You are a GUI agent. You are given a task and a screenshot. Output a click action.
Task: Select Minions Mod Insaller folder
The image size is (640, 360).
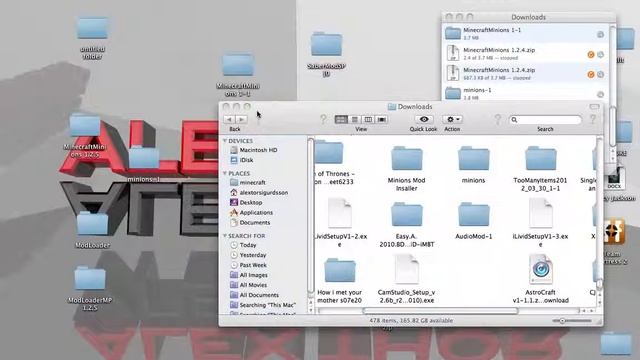[407, 158]
